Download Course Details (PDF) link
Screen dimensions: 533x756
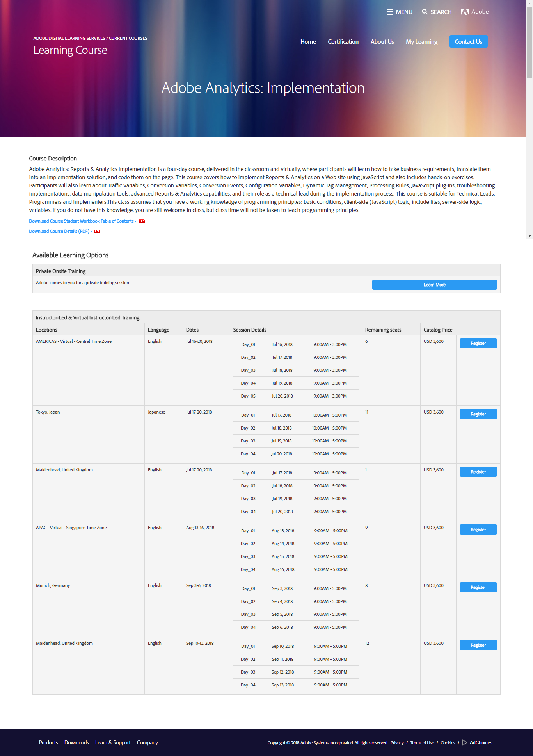click(60, 231)
